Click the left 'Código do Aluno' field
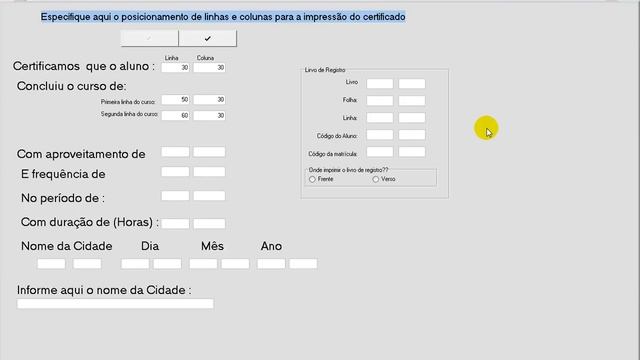This screenshot has height=360, width=640. 380,135
